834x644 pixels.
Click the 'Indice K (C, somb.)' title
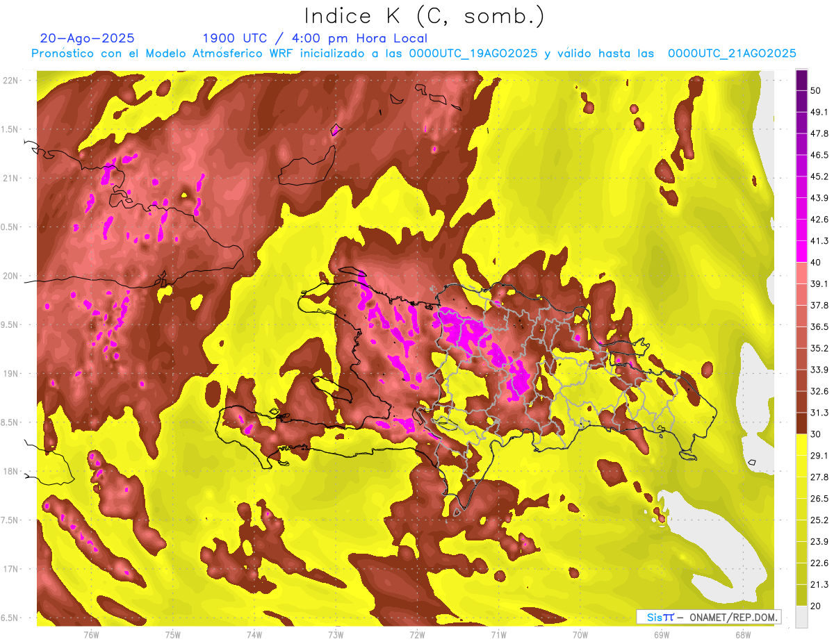click(x=424, y=16)
